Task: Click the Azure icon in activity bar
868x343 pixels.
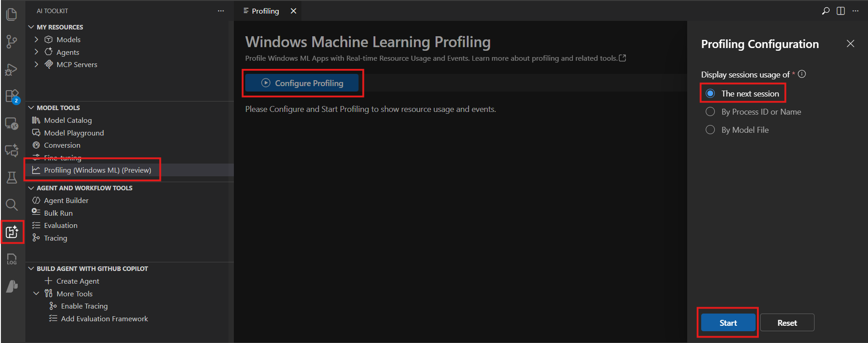Action: [x=12, y=286]
